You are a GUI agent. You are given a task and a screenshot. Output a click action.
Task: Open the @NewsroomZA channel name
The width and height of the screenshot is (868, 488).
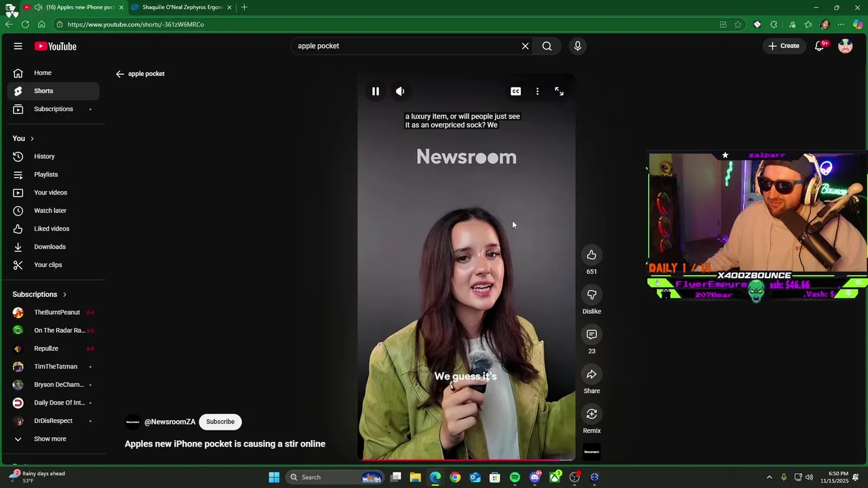(170, 422)
